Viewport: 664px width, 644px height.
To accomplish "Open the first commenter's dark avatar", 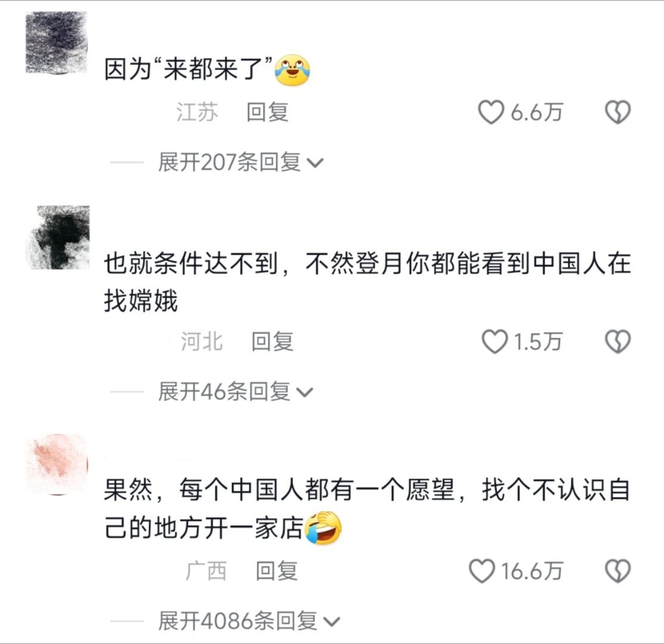I will [x=57, y=42].
